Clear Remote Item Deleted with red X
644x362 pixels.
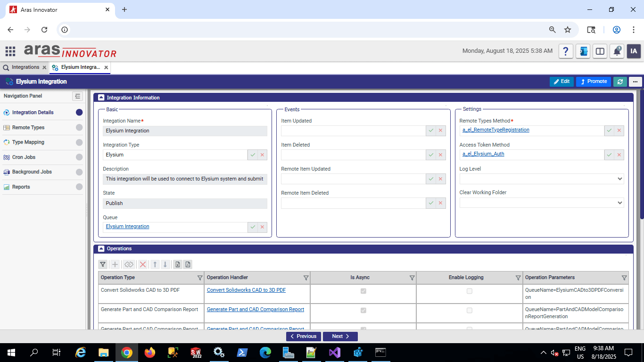[441, 203]
